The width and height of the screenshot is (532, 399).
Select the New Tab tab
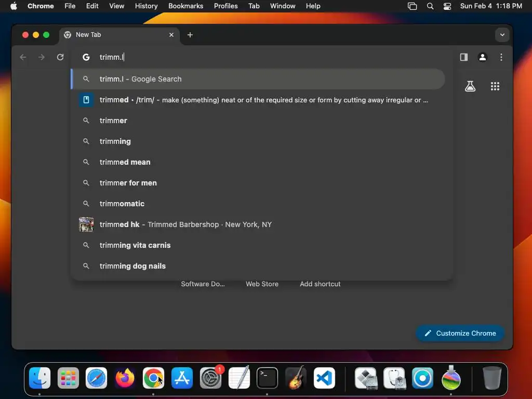click(119, 35)
